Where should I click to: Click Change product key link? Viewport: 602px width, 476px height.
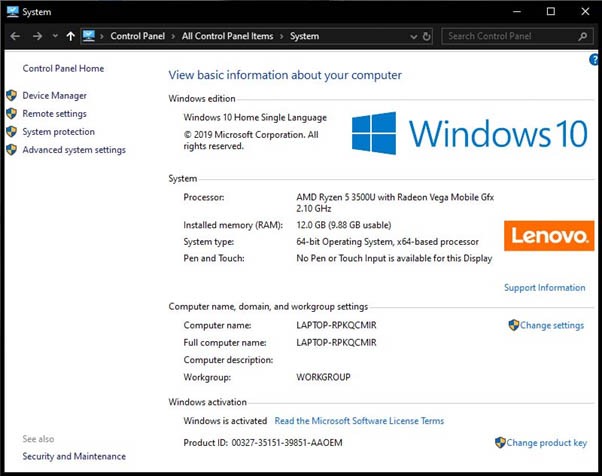(x=546, y=443)
